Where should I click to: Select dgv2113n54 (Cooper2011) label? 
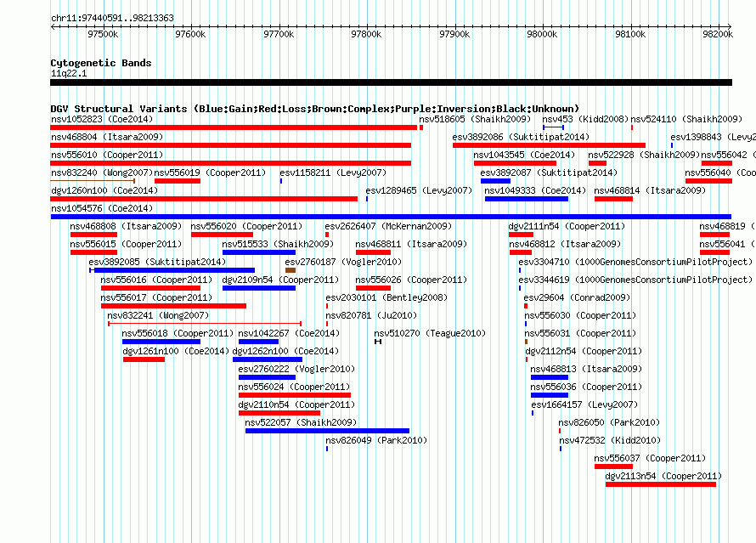coord(663,476)
